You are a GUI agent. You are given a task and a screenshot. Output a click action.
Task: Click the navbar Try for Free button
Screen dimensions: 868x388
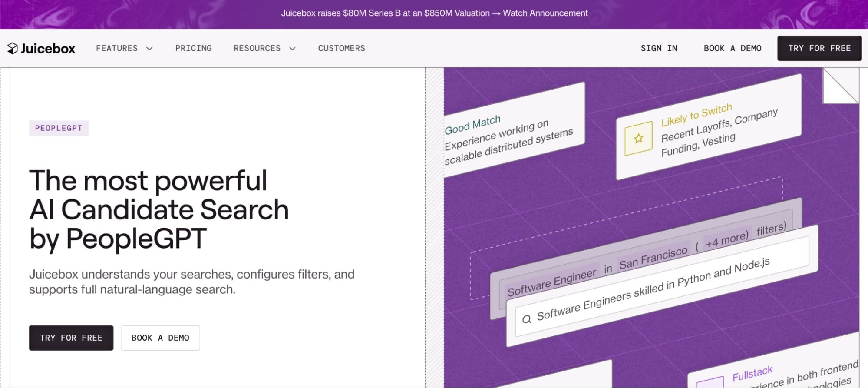pos(819,48)
